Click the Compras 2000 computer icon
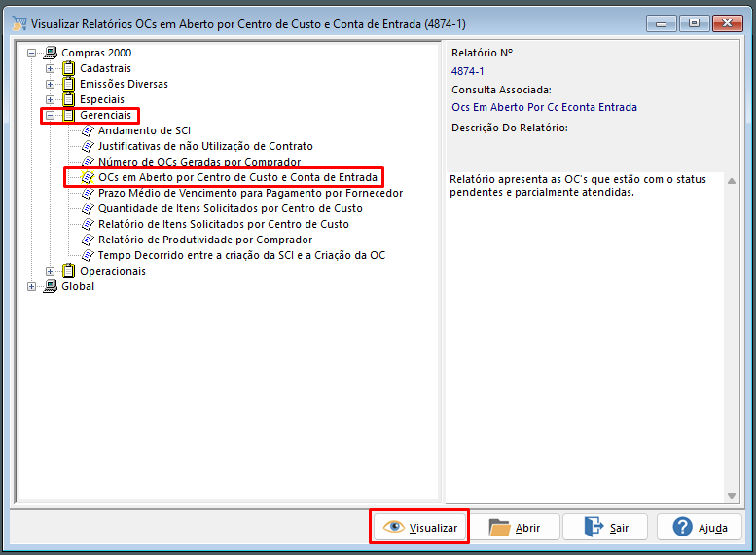The height and width of the screenshot is (555, 756). tap(51, 53)
